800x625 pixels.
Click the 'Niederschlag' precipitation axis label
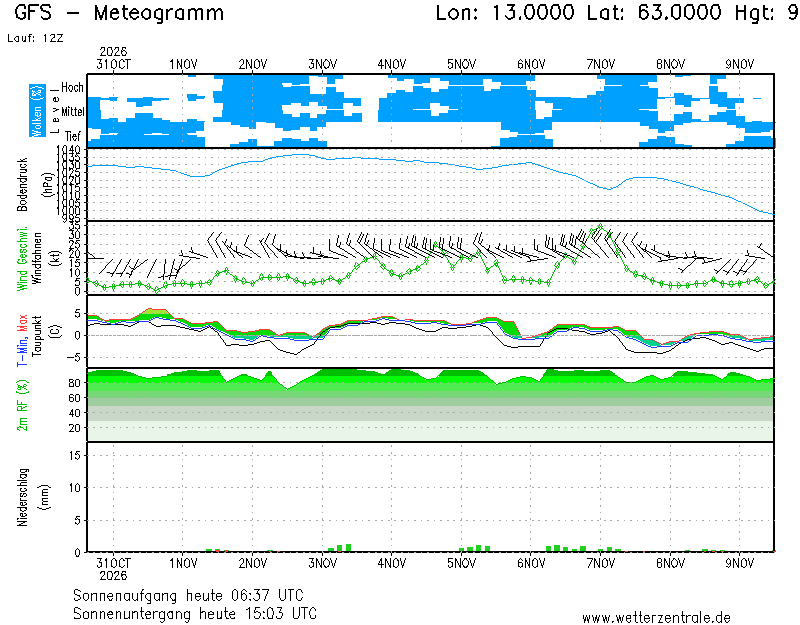point(22,497)
